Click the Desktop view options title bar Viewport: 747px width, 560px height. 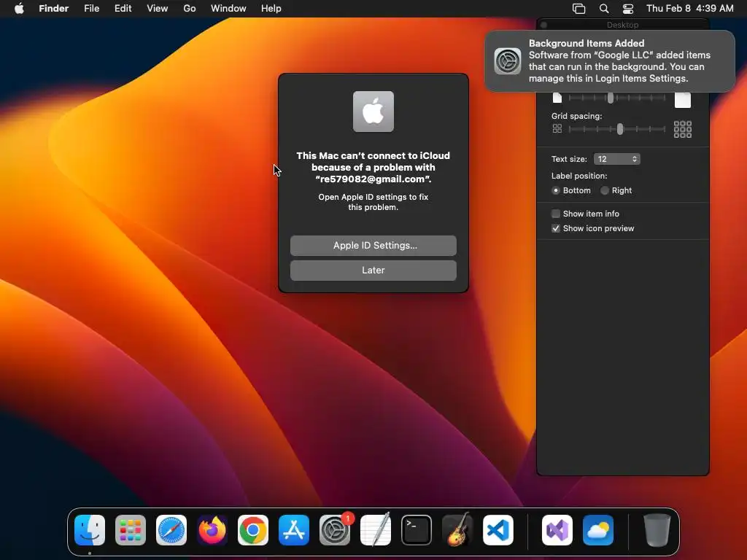[623, 25]
